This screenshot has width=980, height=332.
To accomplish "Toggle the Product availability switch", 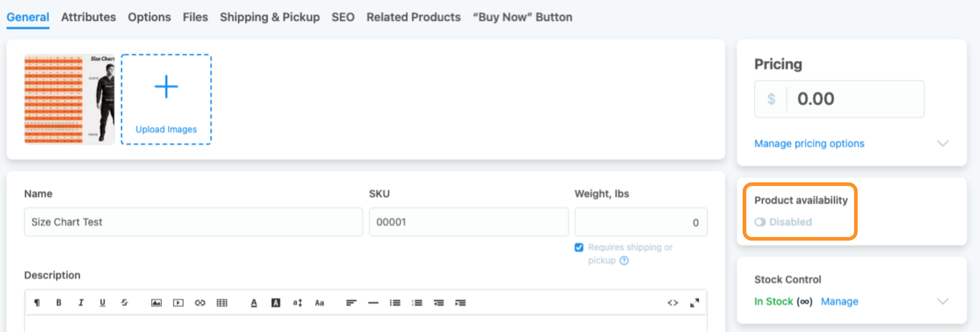I will click(760, 222).
